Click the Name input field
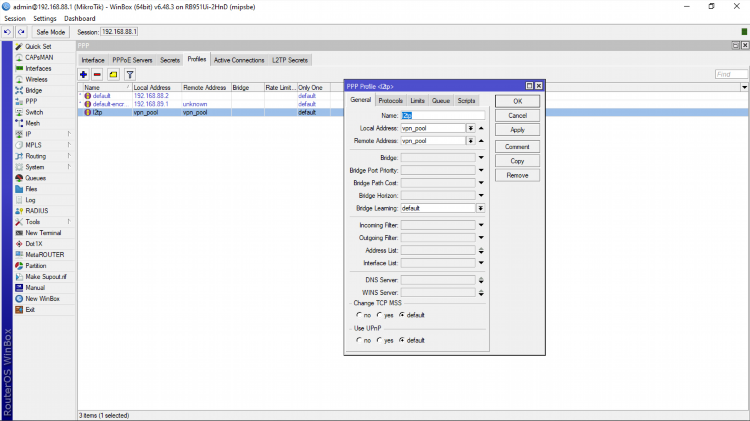The image size is (750, 421). pos(442,116)
